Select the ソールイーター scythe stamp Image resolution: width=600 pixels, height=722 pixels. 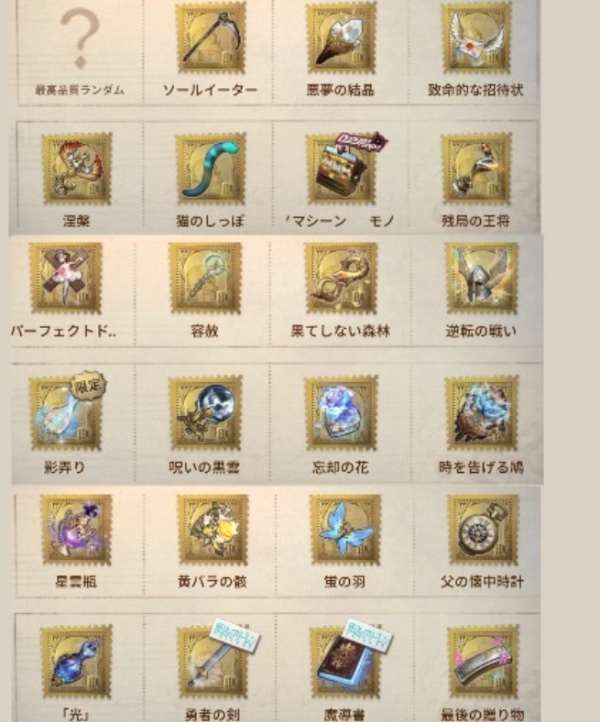pos(211,37)
